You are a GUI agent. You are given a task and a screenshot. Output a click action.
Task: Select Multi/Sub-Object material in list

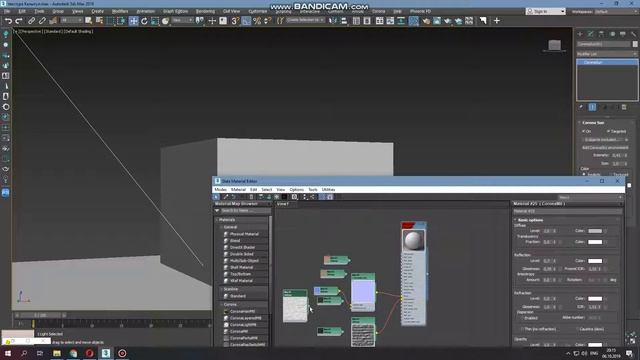pyautogui.click(x=244, y=260)
